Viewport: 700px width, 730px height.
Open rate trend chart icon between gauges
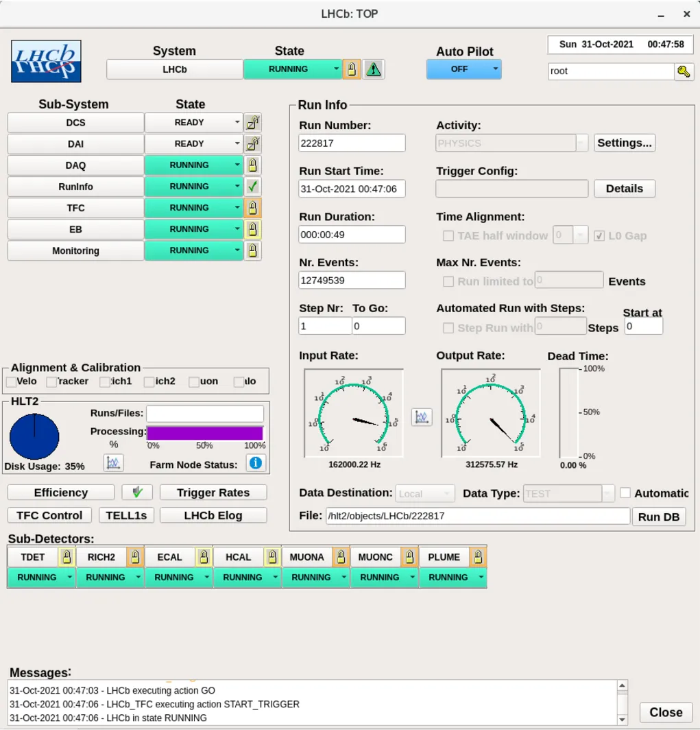point(422,416)
